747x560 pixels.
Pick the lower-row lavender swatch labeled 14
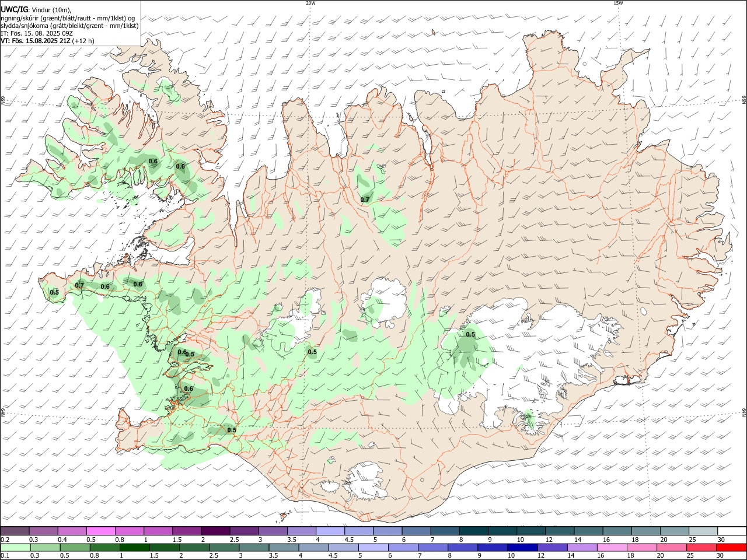(x=581, y=547)
